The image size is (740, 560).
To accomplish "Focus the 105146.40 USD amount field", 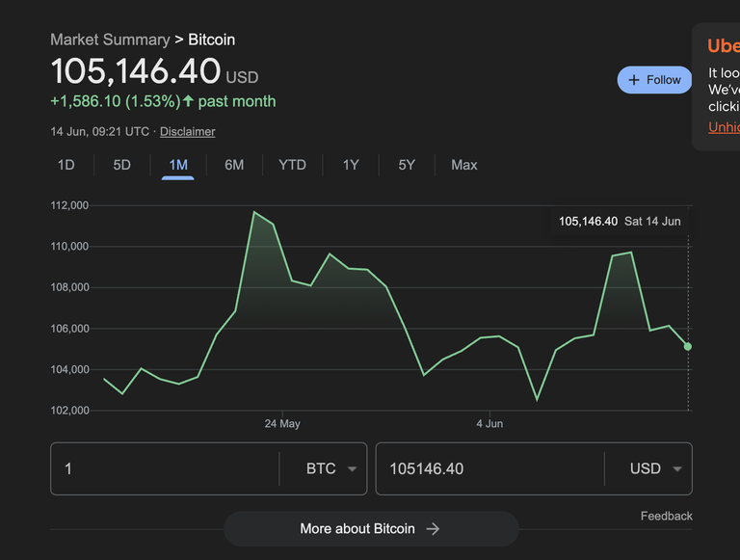I will coord(489,468).
